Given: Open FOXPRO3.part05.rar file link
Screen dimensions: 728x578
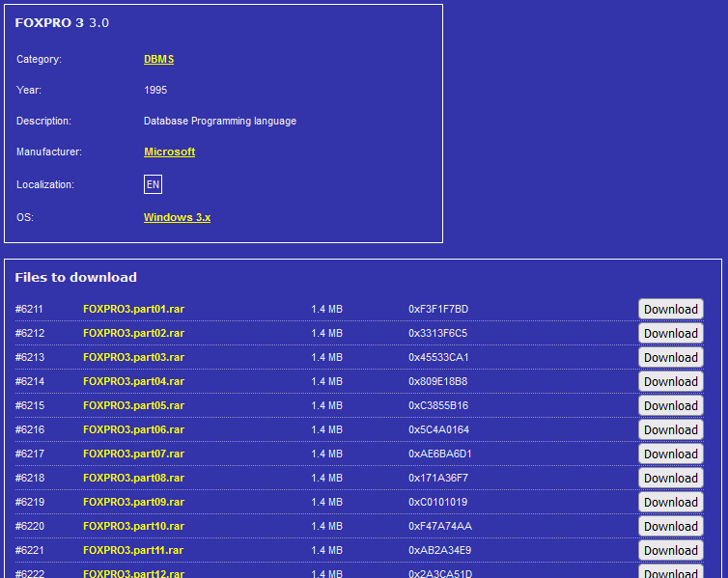Looking at the screenshot, I should coord(133,405).
